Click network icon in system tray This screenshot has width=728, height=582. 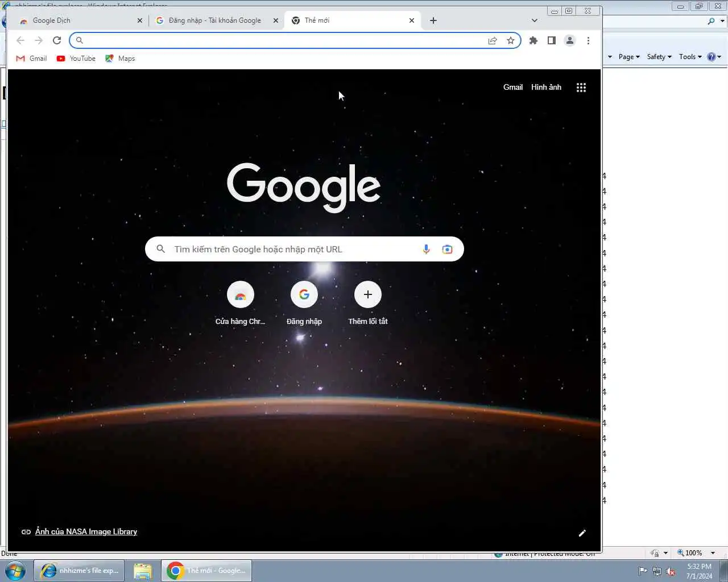tap(657, 571)
